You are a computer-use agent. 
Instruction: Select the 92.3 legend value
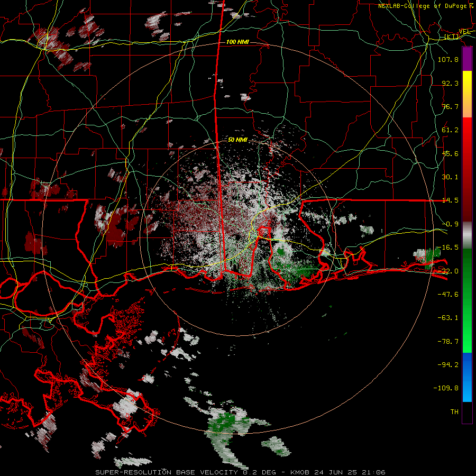coord(450,83)
